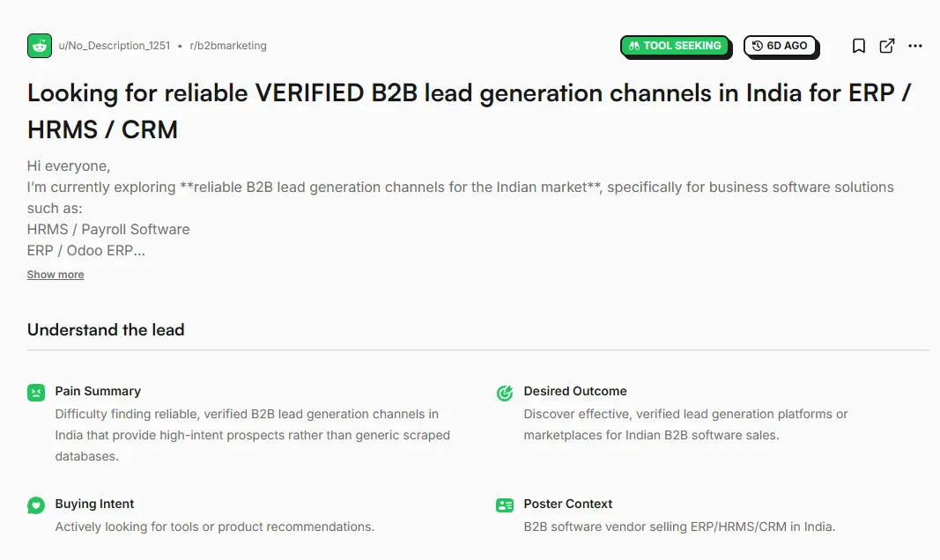Click the "ERP / Odoo ERP..." line
940x560 pixels.
pyautogui.click(x=85, y=250)
